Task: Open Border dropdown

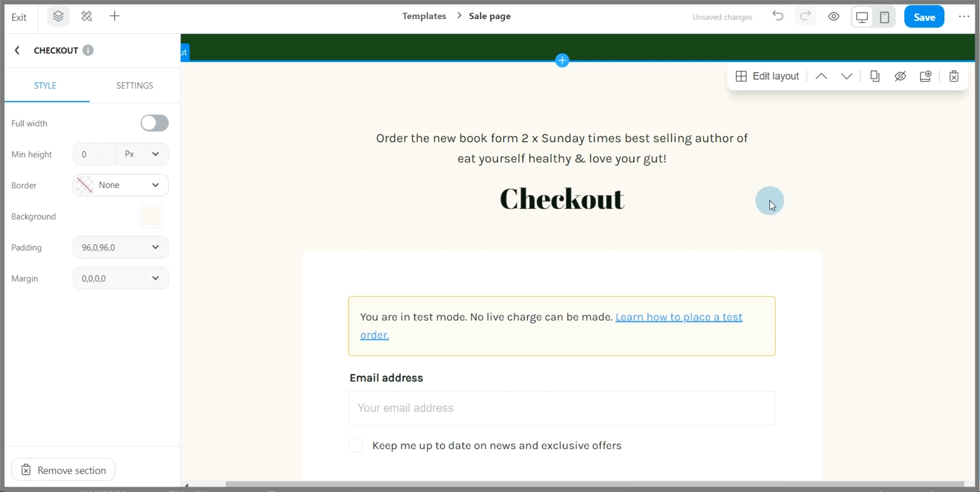Action: click(x=121, y=185)
